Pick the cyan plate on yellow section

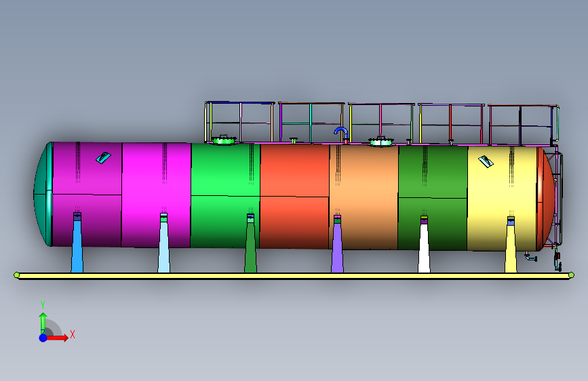coord(486,161)
